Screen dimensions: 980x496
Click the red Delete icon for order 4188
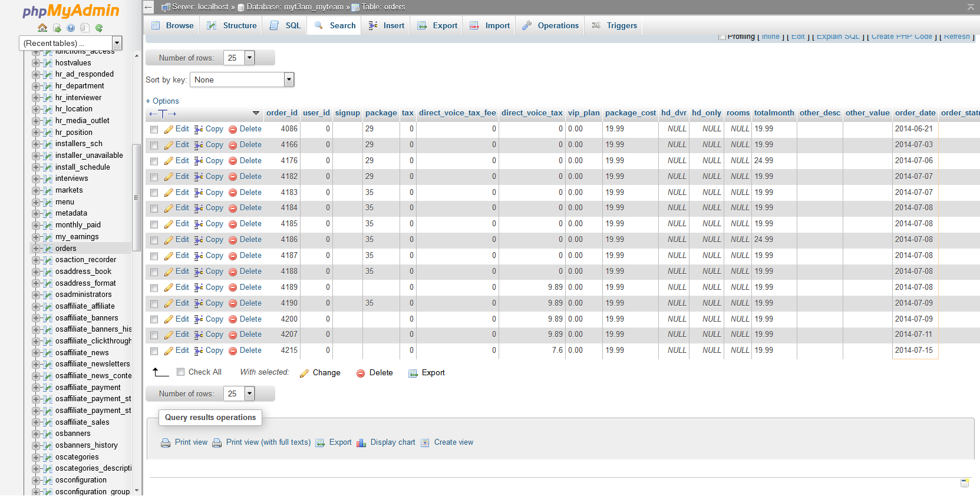(x=233, y=272)
